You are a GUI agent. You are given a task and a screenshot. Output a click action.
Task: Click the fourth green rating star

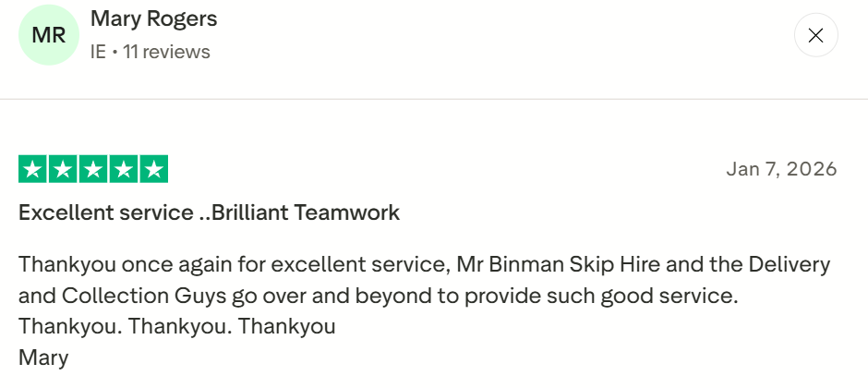coord(124,169)
